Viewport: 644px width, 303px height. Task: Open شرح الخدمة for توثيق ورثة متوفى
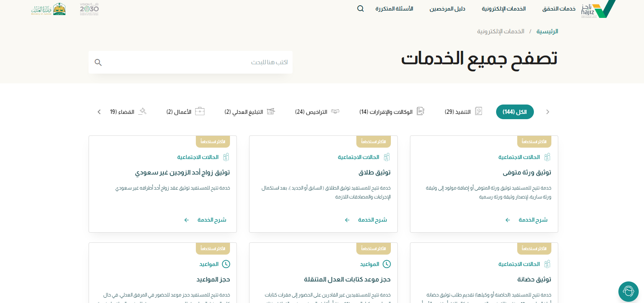point(533,220)
